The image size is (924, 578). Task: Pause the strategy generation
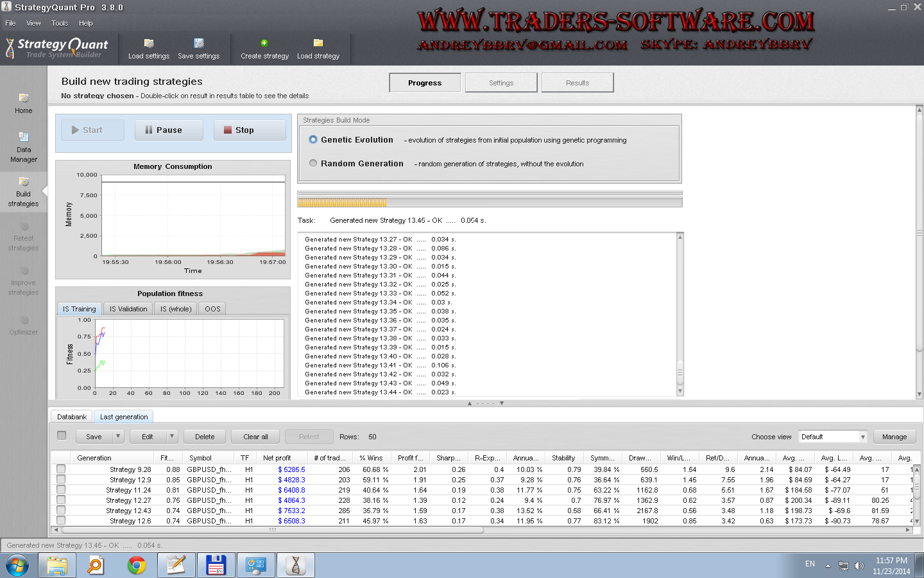tap(169, 130)
